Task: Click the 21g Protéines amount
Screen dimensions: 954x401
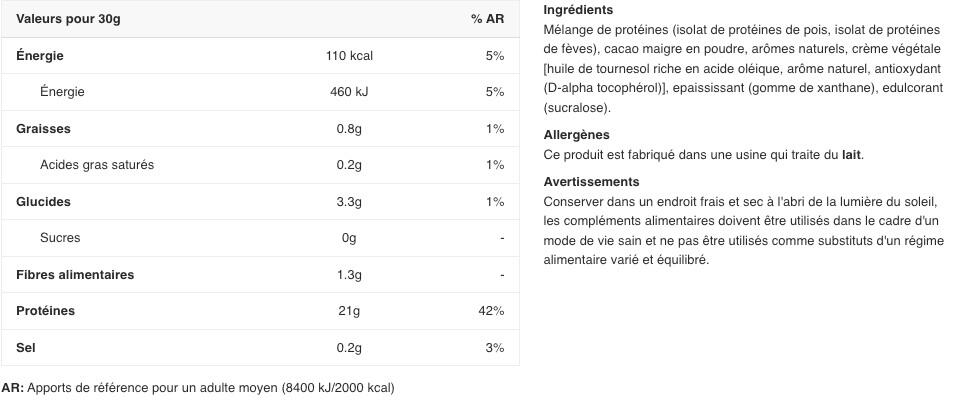Action: (349, 311)
